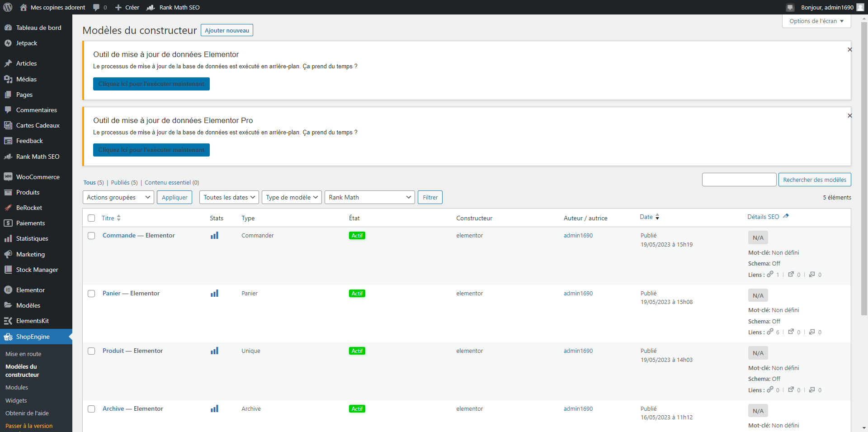Click the Médias sidebar icon
The height and width of the screenshot is (432, 868).
click(8, 79)
